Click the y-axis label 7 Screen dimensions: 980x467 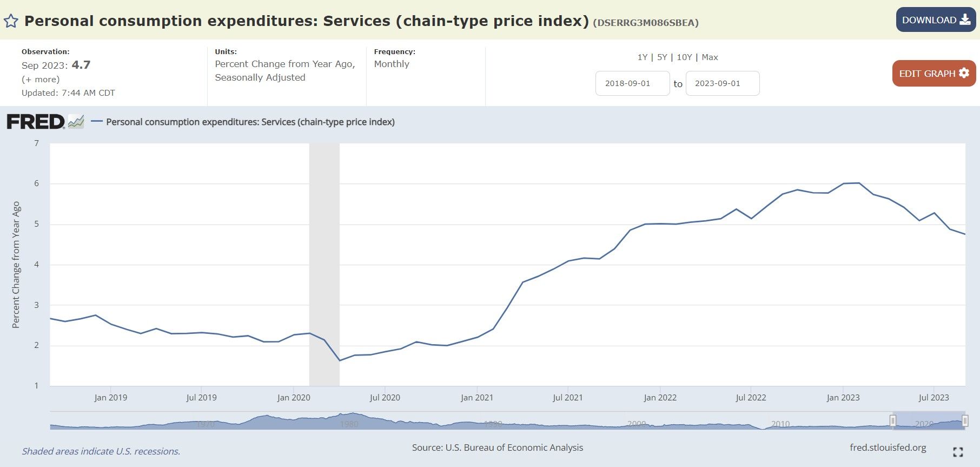(37, 143)
